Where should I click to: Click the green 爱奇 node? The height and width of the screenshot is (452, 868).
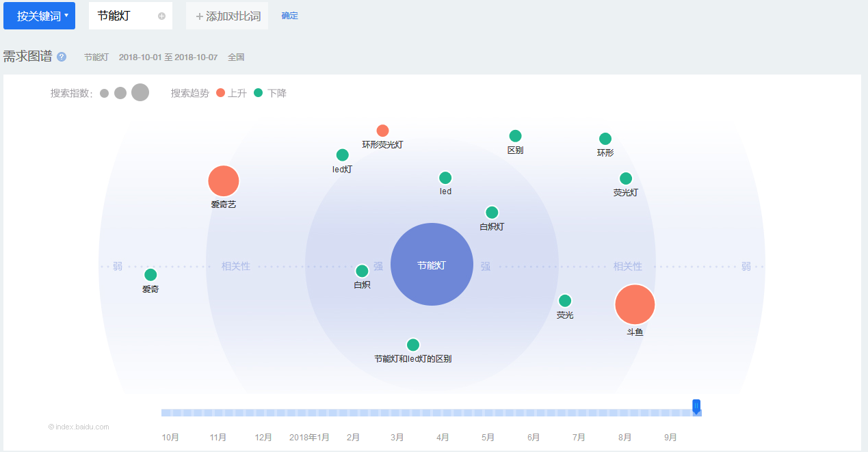pos(150,275)
